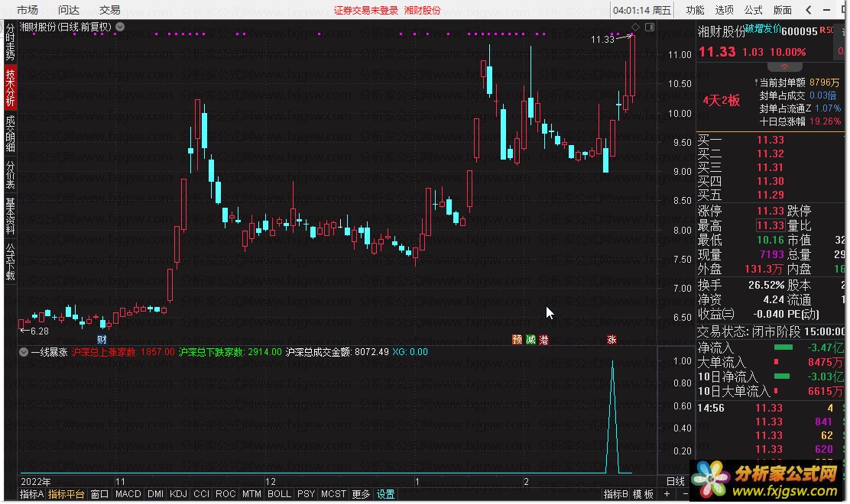Viewport: 850px width, 504px height.
Task: Click 买一 price 11.33
Action: [x=771, y=141]
